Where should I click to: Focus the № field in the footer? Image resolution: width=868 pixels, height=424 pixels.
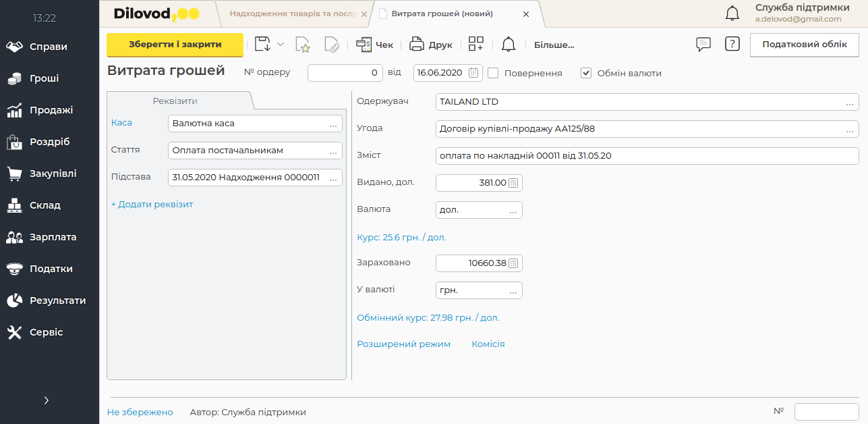pyautogui.click(x=827, y=411)
